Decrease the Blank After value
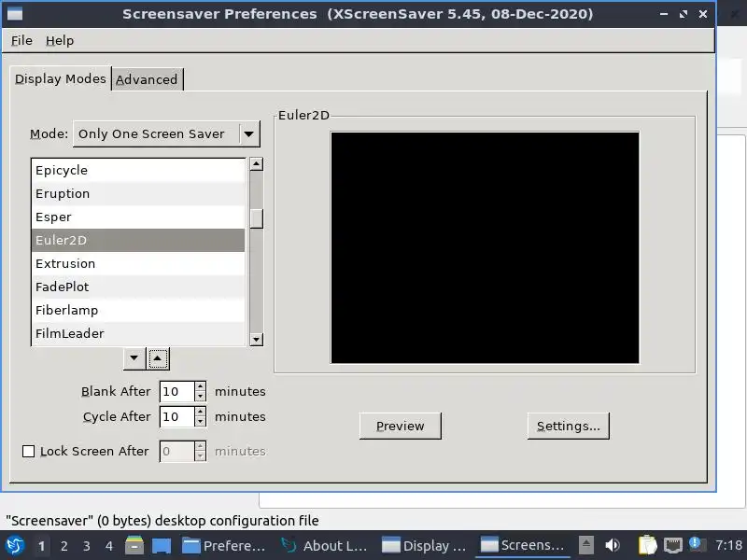 [x=201, y=397]
